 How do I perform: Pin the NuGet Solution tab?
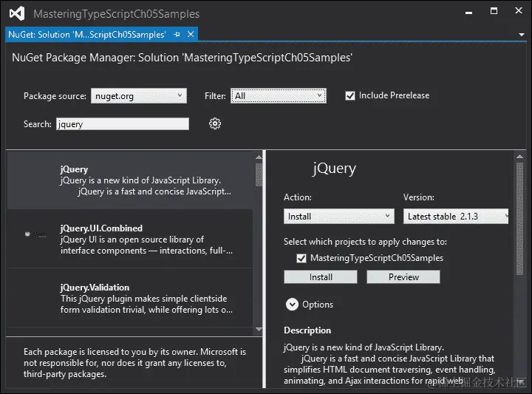(x=177, y=34)
